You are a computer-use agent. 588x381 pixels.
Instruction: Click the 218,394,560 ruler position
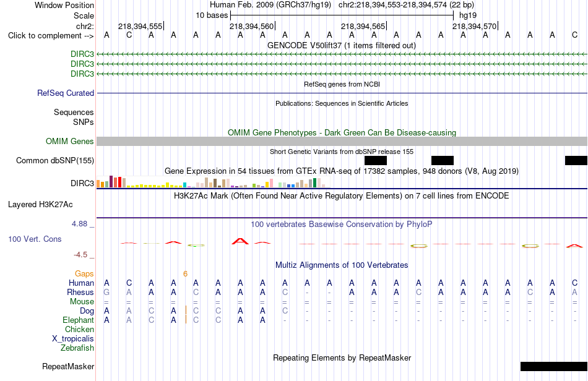click(x=252, y=26)
